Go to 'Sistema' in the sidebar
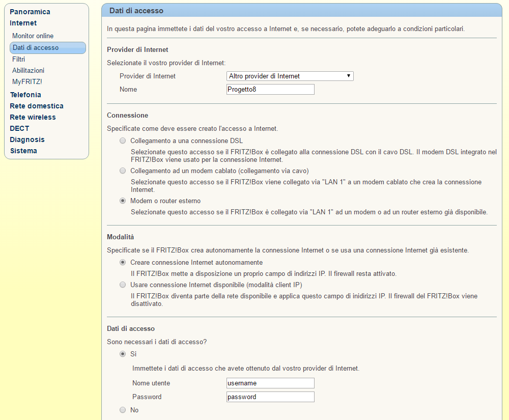The width and height of the screenshot is (509, 420). click(23, 151)
